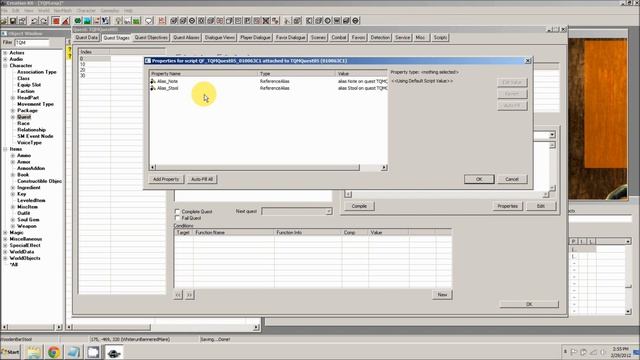Expand the HeadPart tree node

(13, 98)
